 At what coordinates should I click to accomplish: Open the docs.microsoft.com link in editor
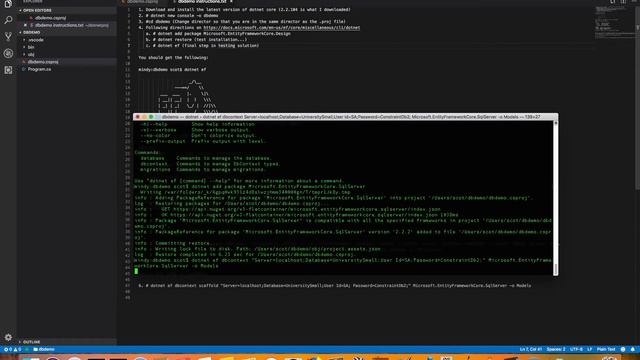pyautogui.click(x=282, y=28)
